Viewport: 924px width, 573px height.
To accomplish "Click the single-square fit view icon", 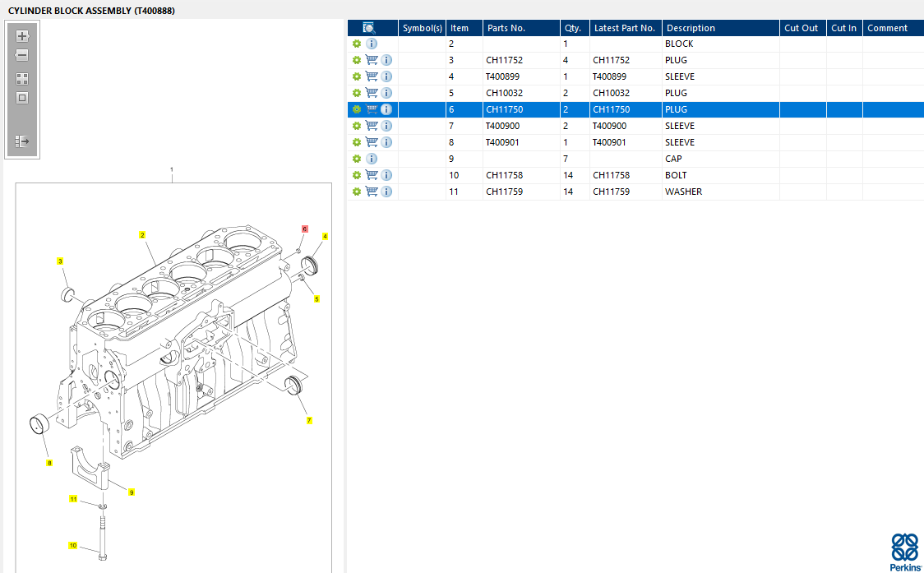I will pos(22,98).
